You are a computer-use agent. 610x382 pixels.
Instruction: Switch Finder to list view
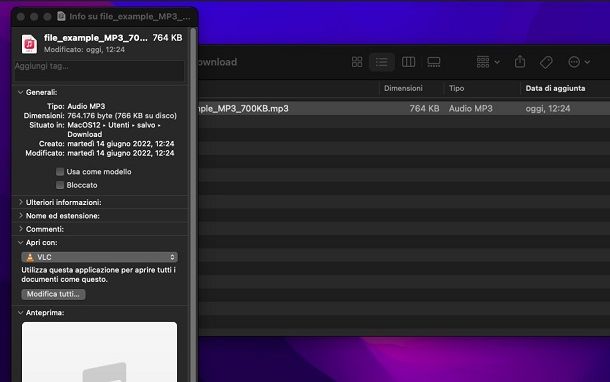point(382,62)
